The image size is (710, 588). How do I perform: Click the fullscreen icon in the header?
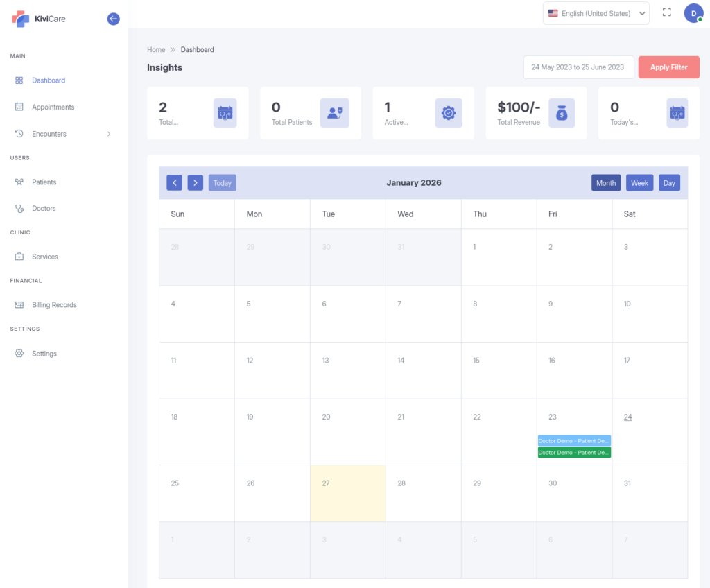click(666, 12)
